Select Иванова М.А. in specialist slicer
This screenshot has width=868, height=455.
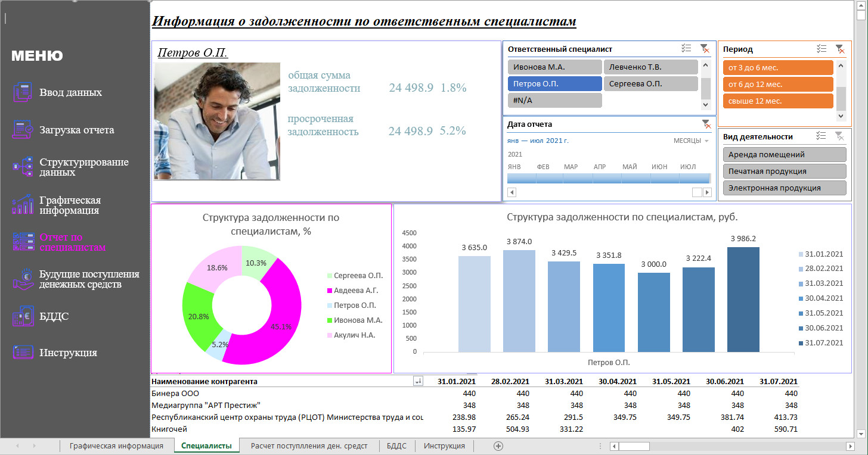[x=554, y=67]
